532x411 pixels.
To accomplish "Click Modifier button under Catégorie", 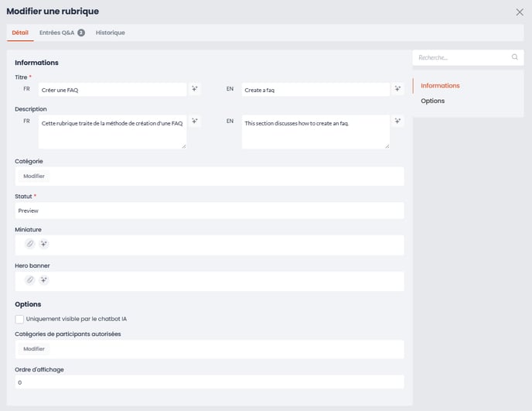I will pyautogui.click(x=34, y=176).
